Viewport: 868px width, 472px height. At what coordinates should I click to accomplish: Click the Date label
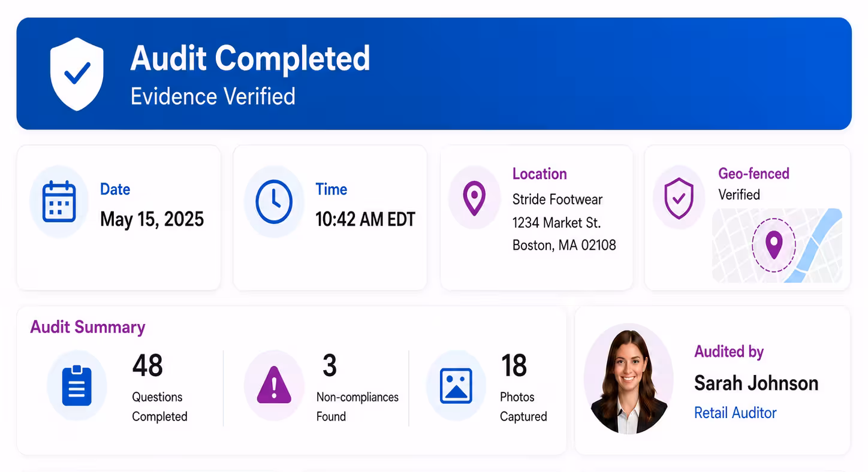click(115, 189)
